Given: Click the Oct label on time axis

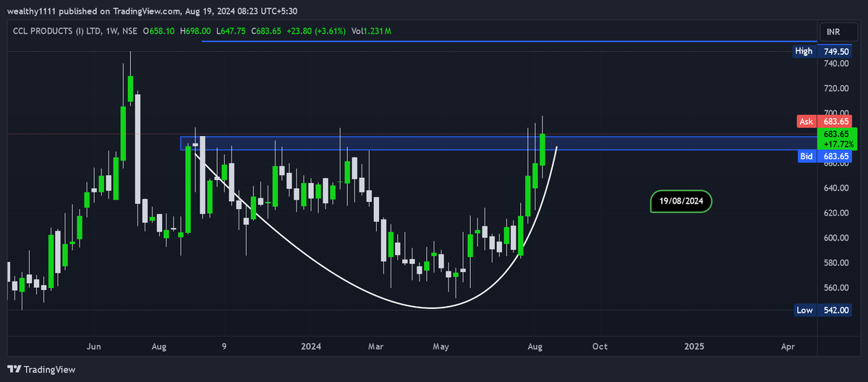Looking at the screenshot, I should pos(600,347).
